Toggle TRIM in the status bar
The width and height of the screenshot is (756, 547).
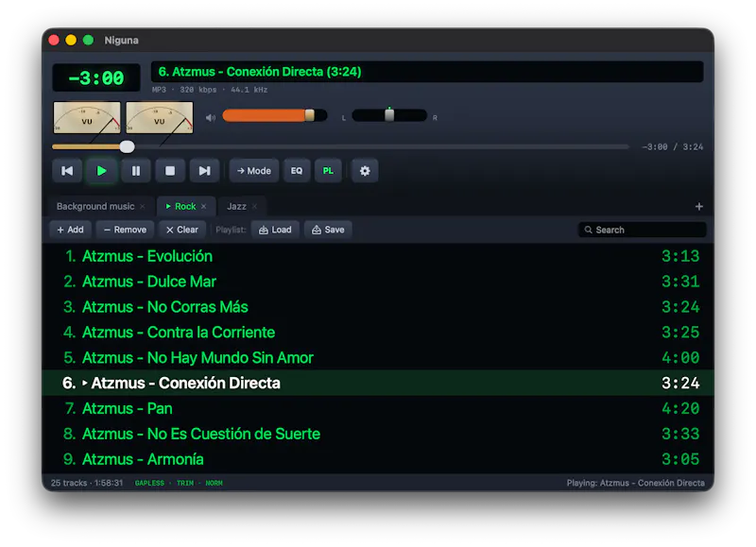pyautogui.click(x=185, y=483)
